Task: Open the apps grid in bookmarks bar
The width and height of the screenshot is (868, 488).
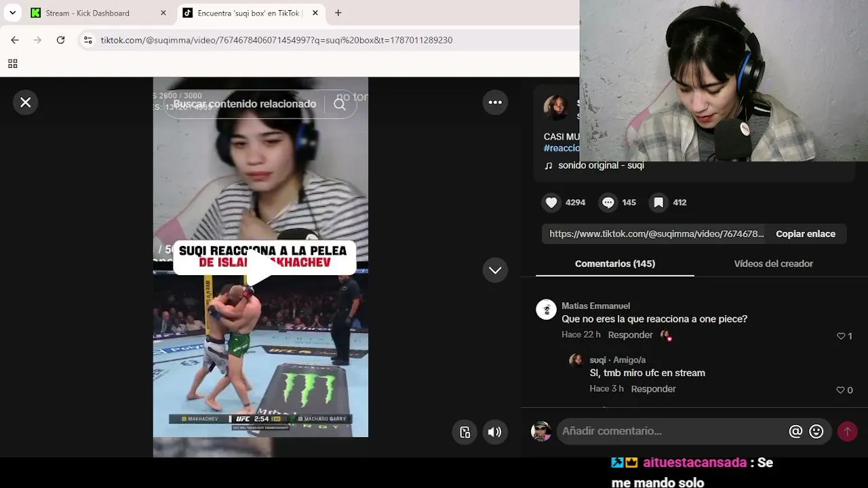Action: [12, 64]
